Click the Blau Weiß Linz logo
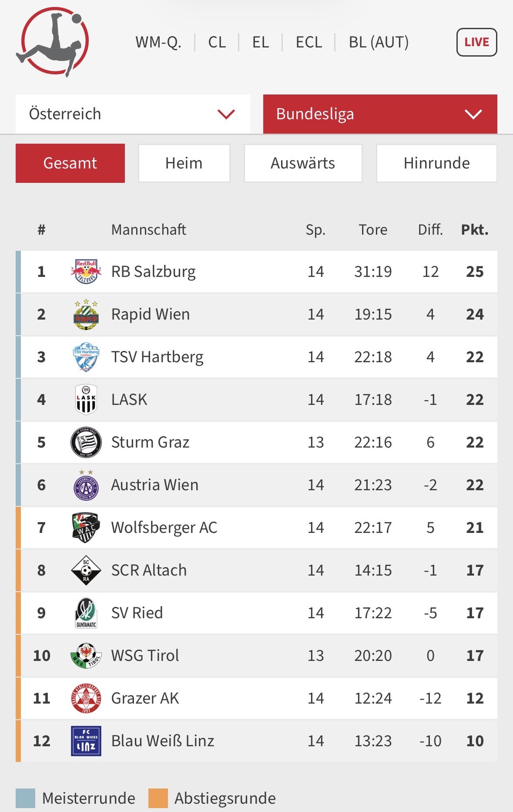 [86, 741]
